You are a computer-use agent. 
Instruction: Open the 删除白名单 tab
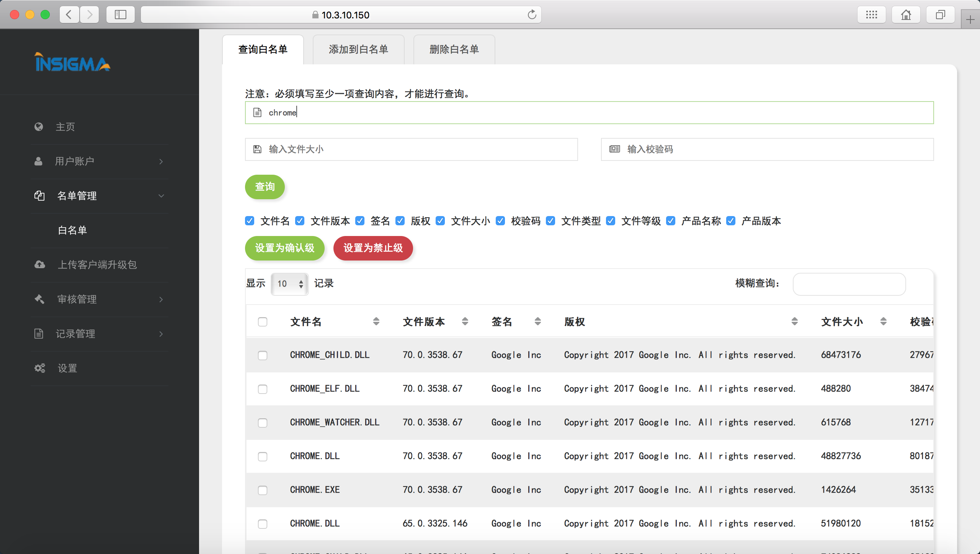[454, 49]
